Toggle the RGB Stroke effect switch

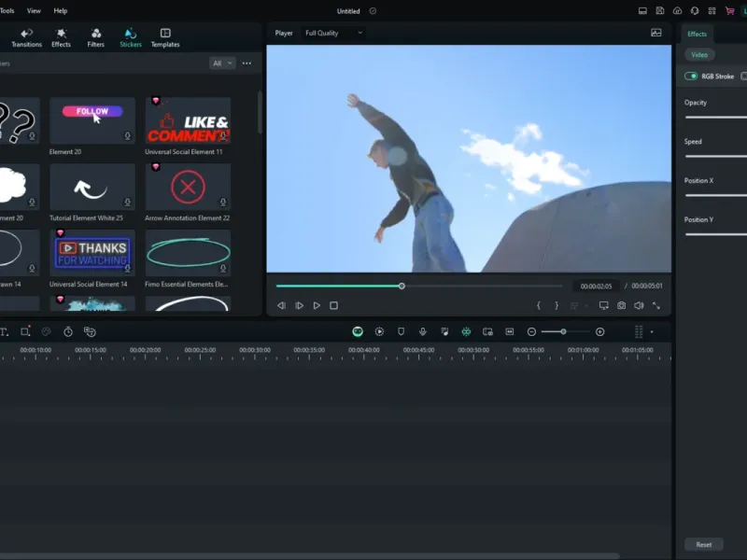691,77
